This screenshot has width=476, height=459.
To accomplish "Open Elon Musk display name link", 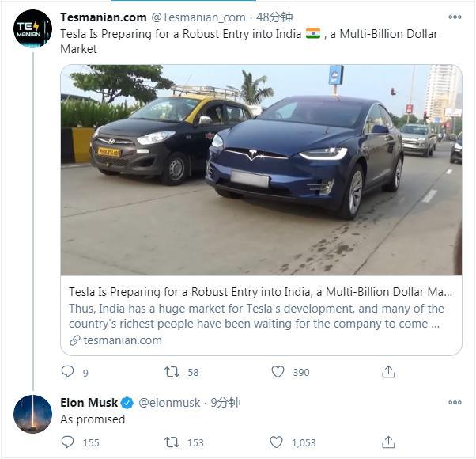I will click(x=89, y=403).
